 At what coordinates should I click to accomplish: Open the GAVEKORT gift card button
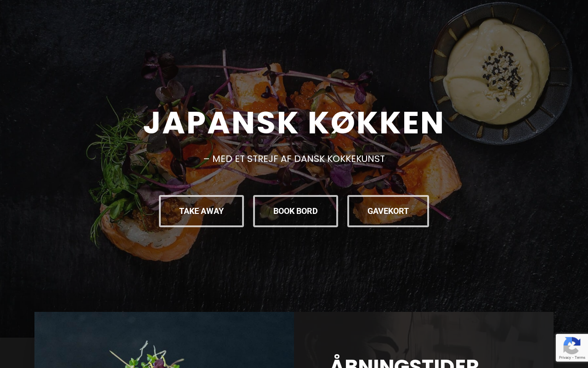pos(388,211)
